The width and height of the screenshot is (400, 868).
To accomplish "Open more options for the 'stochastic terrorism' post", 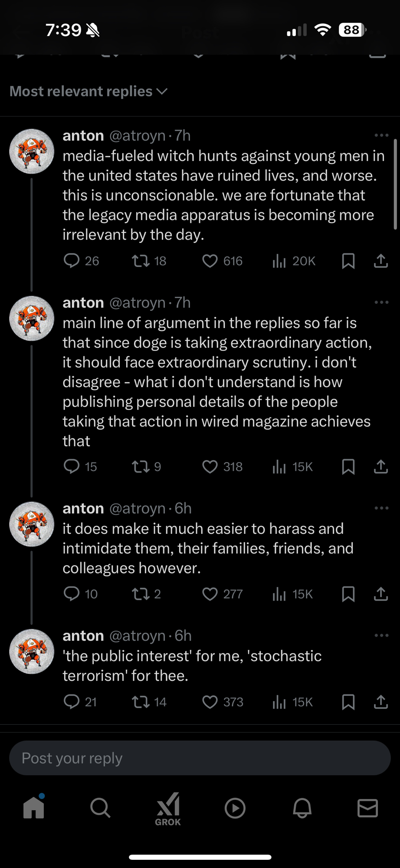I will [x=381, y=635].
